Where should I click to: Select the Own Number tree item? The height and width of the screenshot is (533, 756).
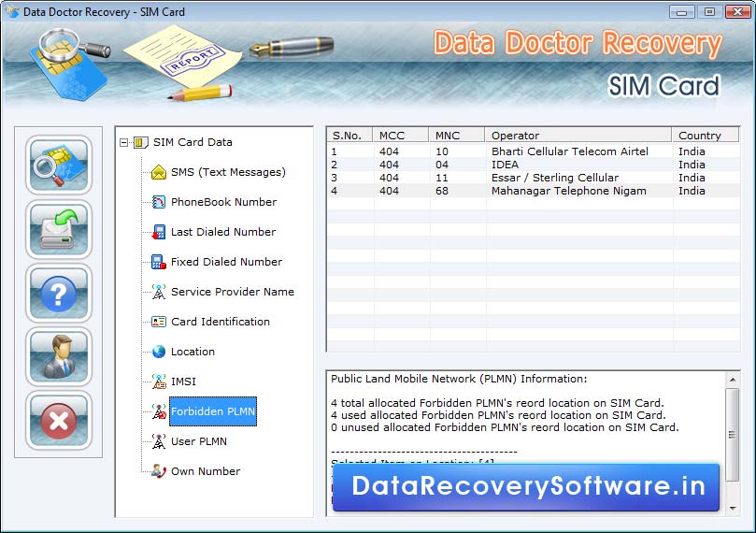206,471
